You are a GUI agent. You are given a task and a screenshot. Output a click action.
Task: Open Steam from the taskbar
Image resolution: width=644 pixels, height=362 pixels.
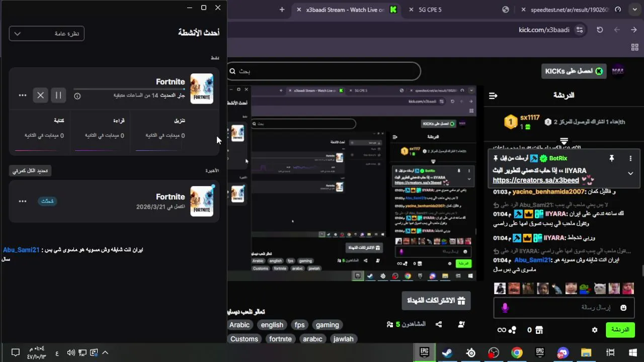pos(447,352)
